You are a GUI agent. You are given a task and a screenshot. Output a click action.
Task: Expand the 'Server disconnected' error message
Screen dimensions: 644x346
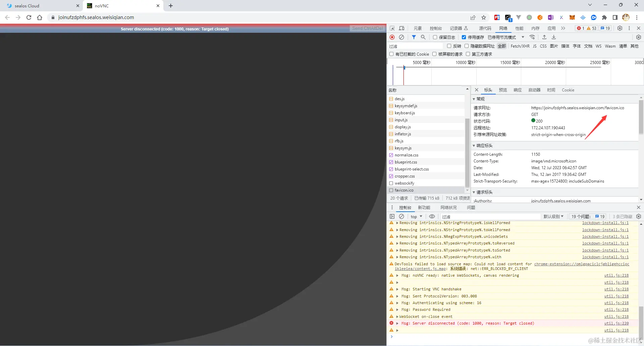pyautogui.click(x=397, y=323)
